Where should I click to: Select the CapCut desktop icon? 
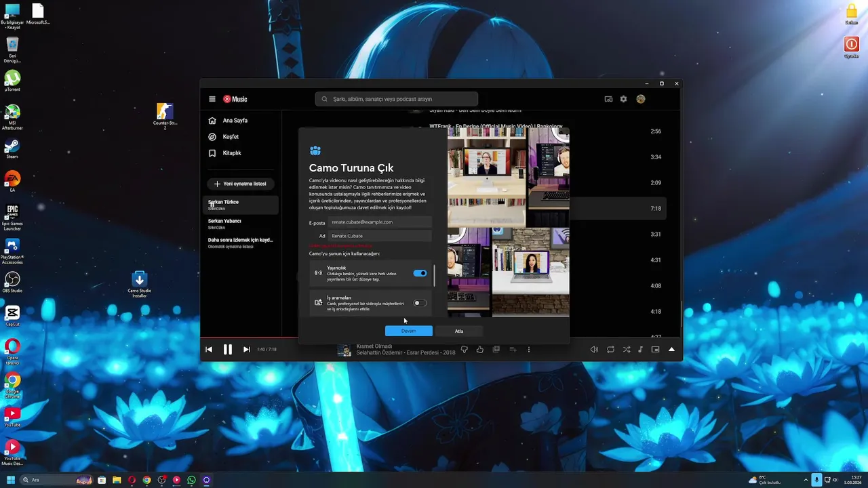12,315
